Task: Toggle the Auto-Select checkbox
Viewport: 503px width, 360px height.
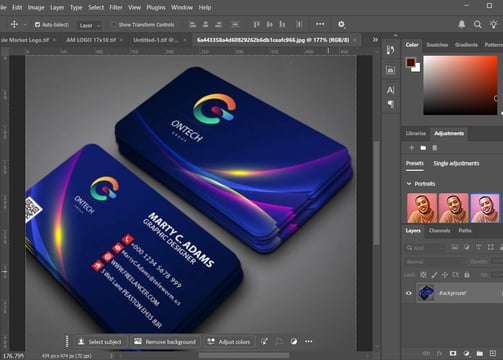Action: 37,25
